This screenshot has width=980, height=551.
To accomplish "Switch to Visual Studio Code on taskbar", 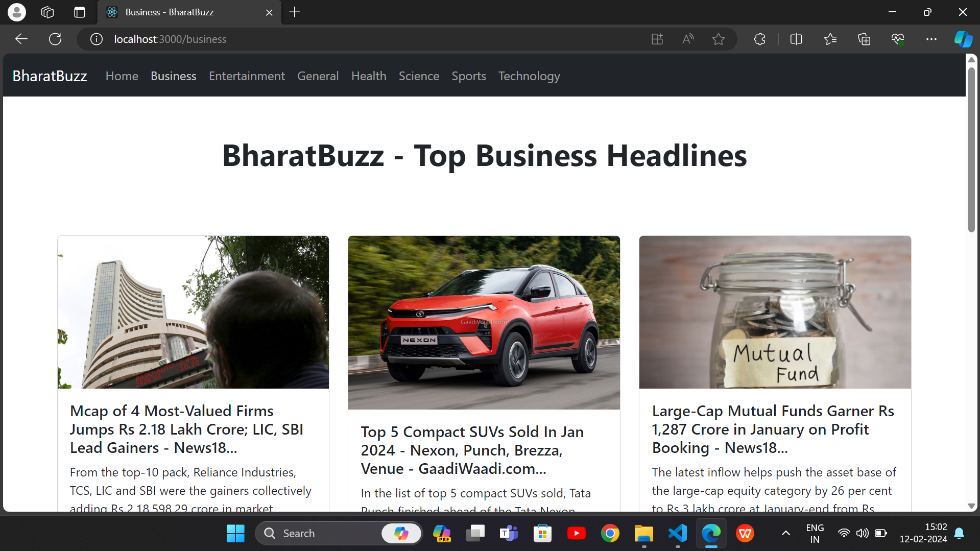I will 678,534.
